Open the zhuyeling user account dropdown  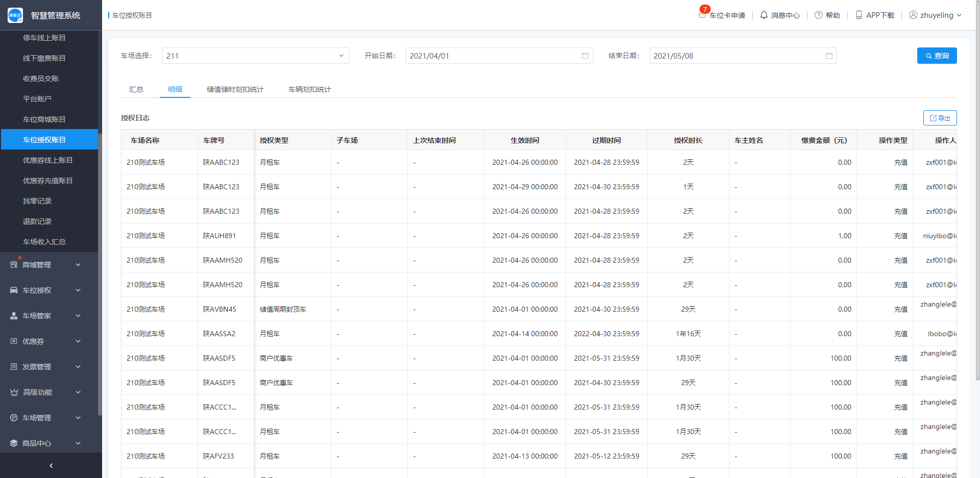[936, 15]
